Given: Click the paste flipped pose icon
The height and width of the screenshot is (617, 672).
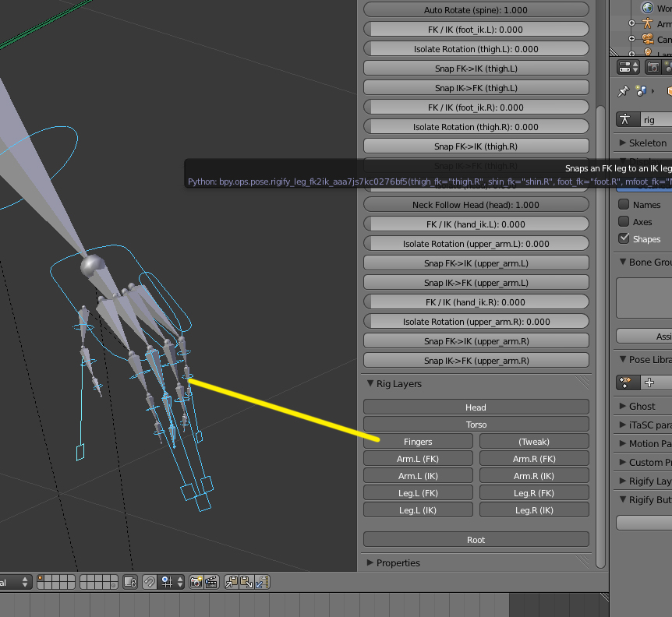Looking at the screenshot, I should coord(262,582).
